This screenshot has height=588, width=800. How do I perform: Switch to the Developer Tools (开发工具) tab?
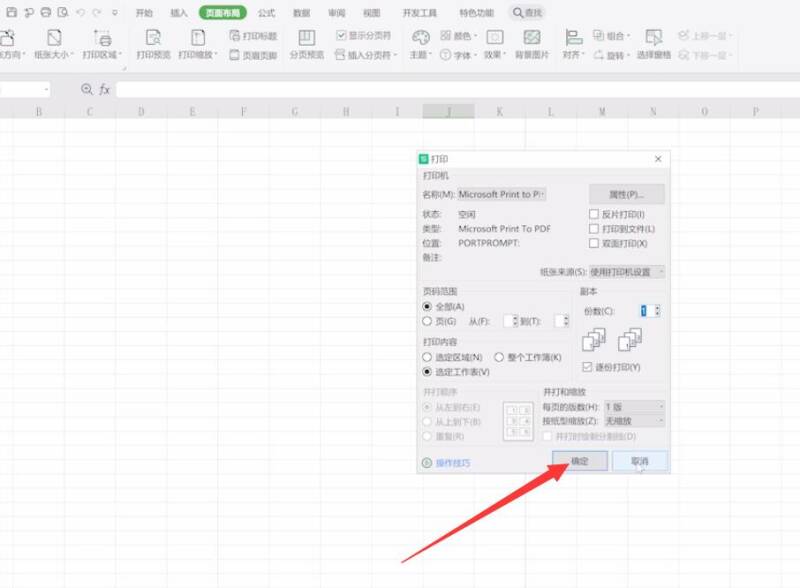(x=420, y=13)
